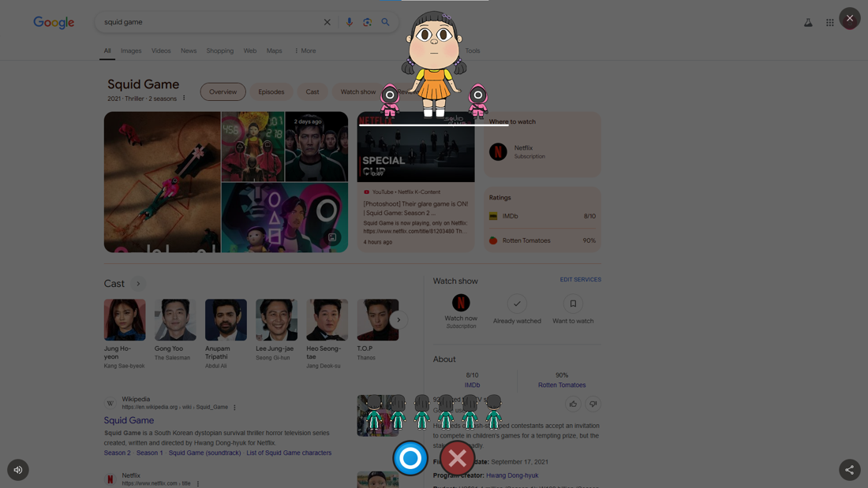Focus the search field with 'squid game'
Image resolution: width=868 pixels, height=488 pixels.
click(x=211, y=22)
